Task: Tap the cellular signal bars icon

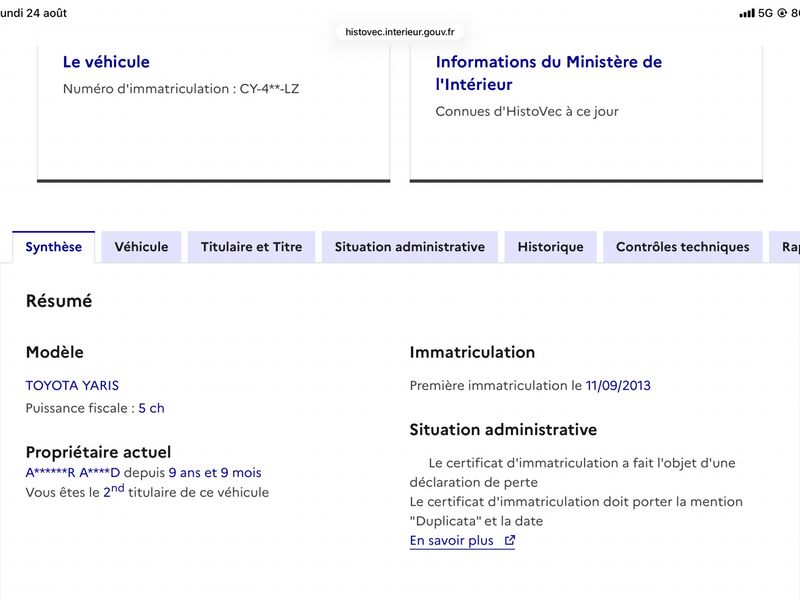Action: 747,13
